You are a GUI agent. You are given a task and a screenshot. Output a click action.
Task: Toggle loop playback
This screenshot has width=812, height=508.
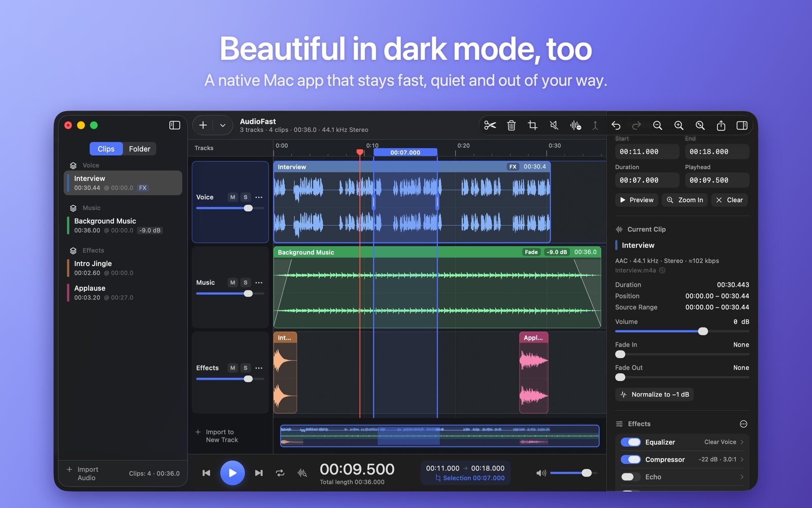(x=280, y=473)
